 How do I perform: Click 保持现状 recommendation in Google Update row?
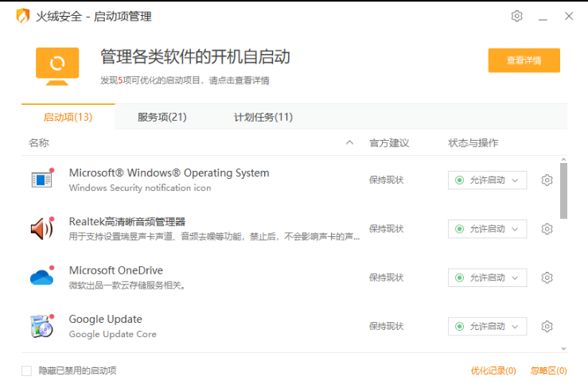click(x=386, y=326)
